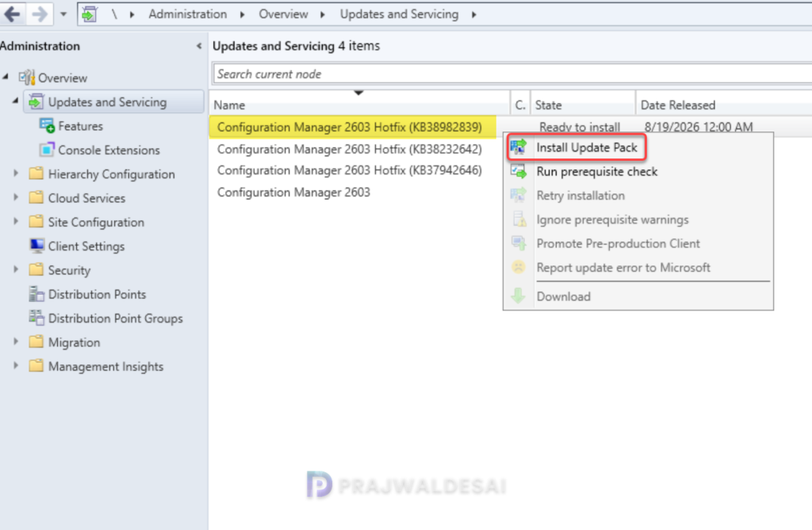812x530 pixels.
Task: Expand the Migration folder
Action: (x=16, y=341)
